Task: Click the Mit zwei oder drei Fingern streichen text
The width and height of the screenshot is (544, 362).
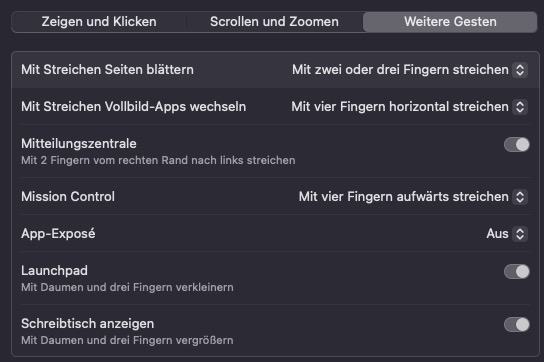Action: coord(400,70)
